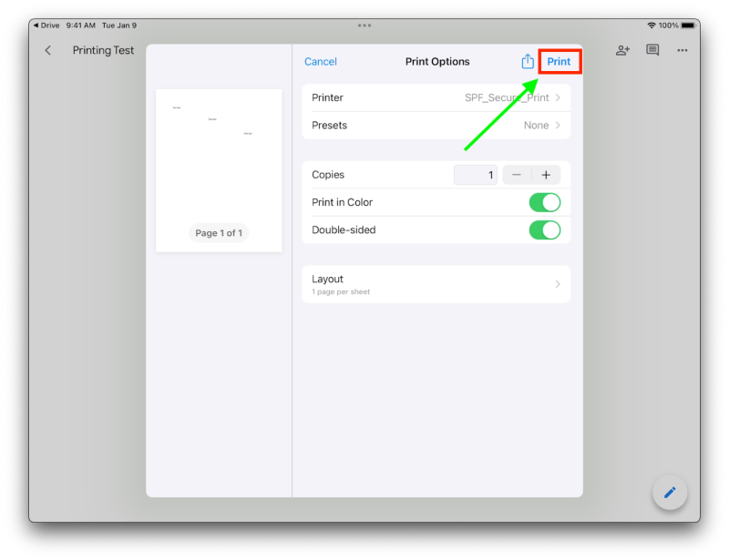729x560 pixels.
Task: Tap the Wi-Fi icon in status bar
Action: [x=651, y=25]
